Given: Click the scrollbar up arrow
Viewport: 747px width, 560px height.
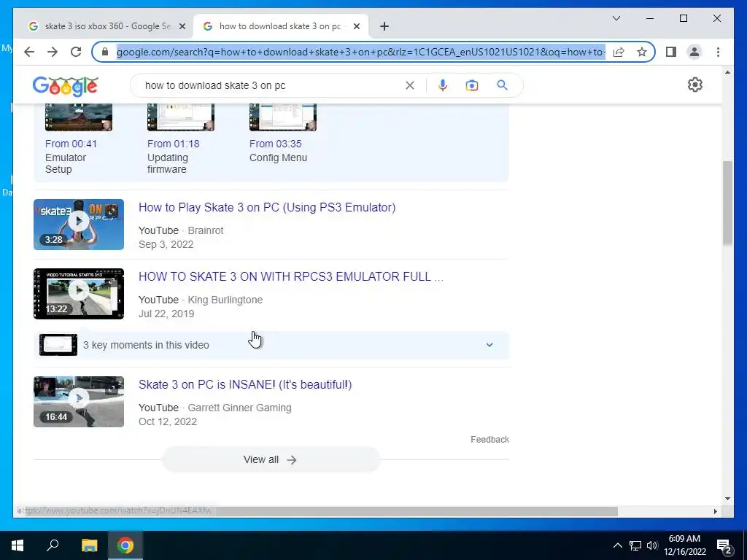Looking at the screenshot, I should (x=727, y=72).
